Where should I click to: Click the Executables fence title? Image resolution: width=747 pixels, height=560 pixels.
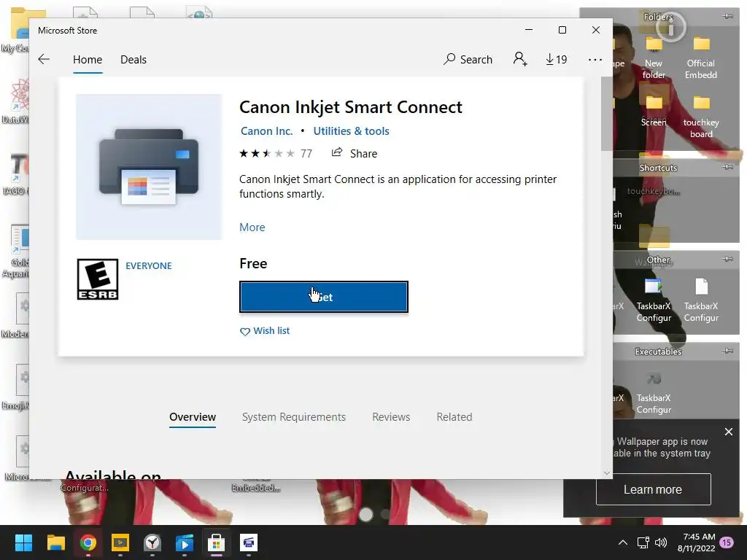click(x=658, y=351)
